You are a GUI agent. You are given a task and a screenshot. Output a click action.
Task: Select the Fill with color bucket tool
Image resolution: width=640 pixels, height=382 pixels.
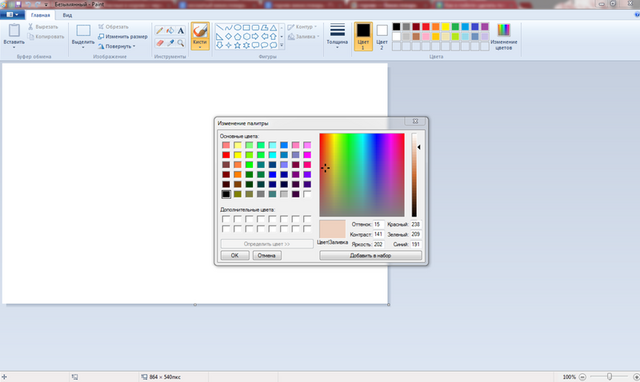point(170,31)
